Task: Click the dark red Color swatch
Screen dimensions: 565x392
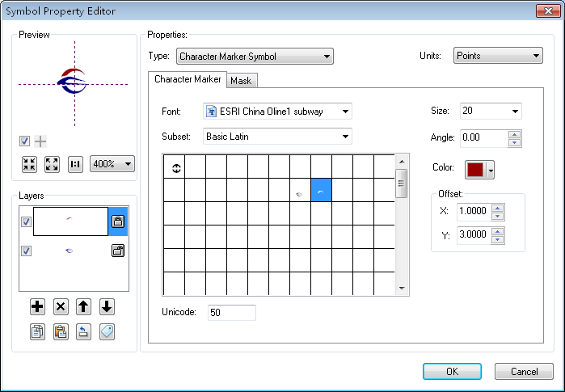Action: click(476, 170)
